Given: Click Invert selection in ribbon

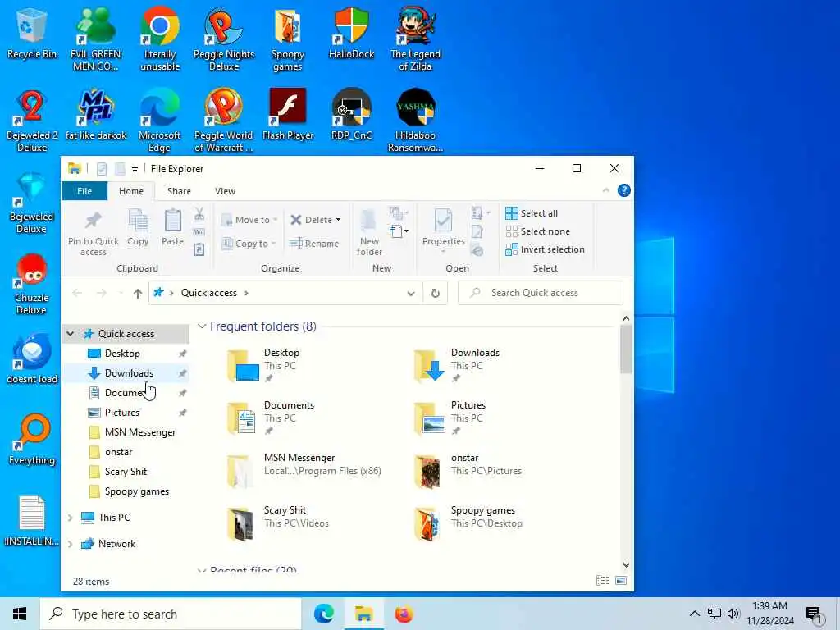Looking at the screenshot, I should coord(545,249).
